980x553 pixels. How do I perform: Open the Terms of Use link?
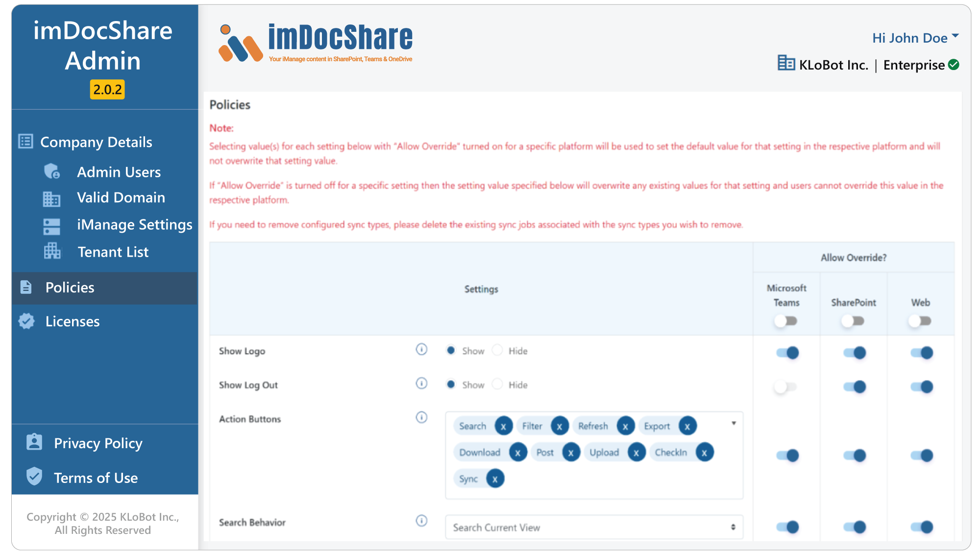[96, 478]
